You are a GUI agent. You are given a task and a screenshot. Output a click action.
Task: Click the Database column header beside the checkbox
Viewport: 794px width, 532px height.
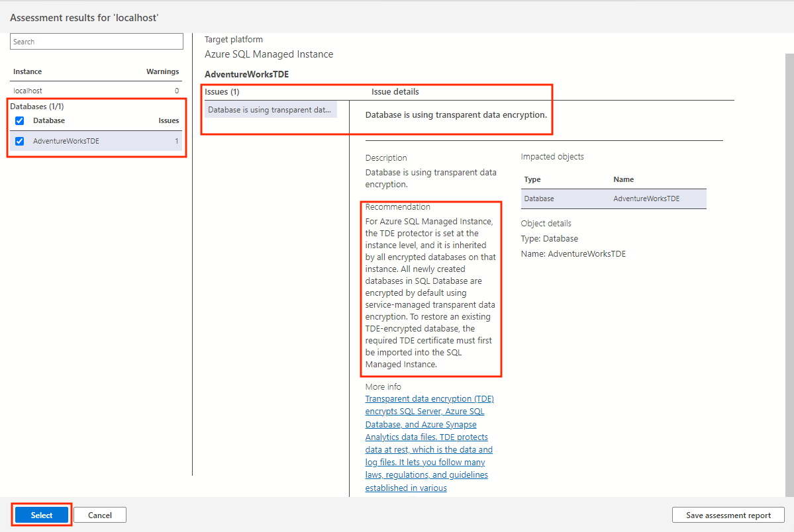(x=49, y=120)
